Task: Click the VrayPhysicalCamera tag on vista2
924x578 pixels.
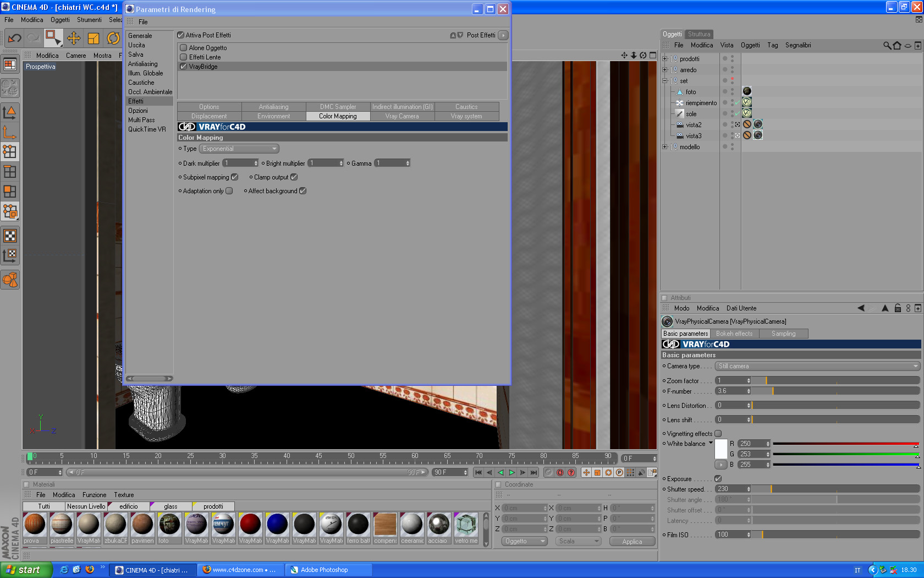Action: (x=758, y=124)
